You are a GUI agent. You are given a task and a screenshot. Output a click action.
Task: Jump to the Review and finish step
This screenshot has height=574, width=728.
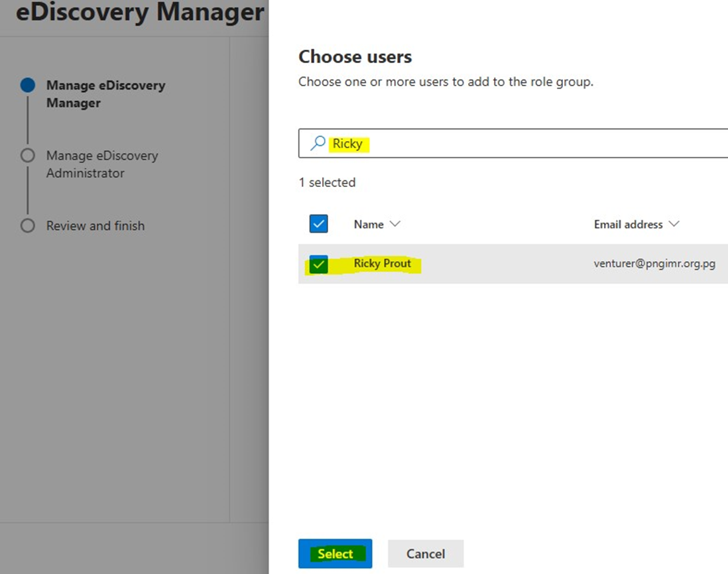pos(95,226)
